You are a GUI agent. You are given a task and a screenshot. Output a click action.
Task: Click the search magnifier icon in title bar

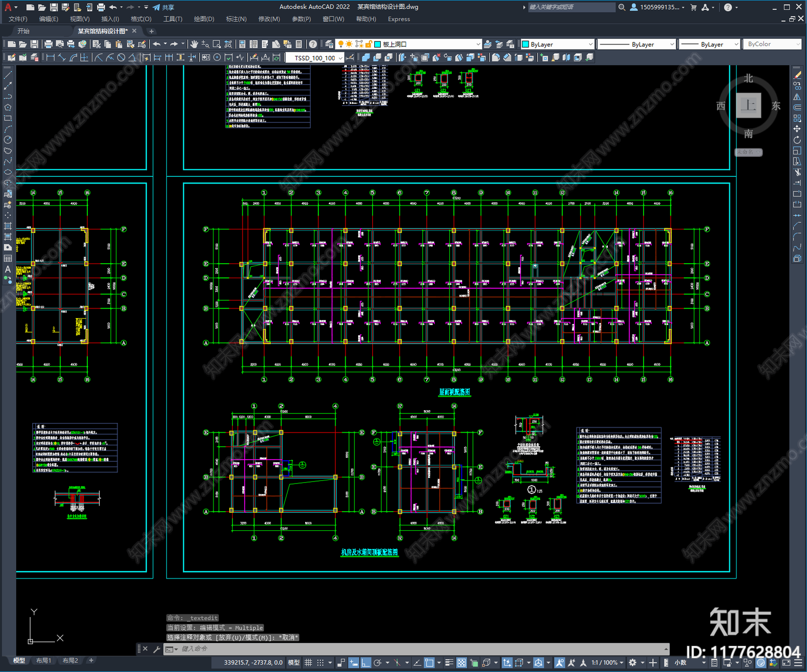coord(622,7)
